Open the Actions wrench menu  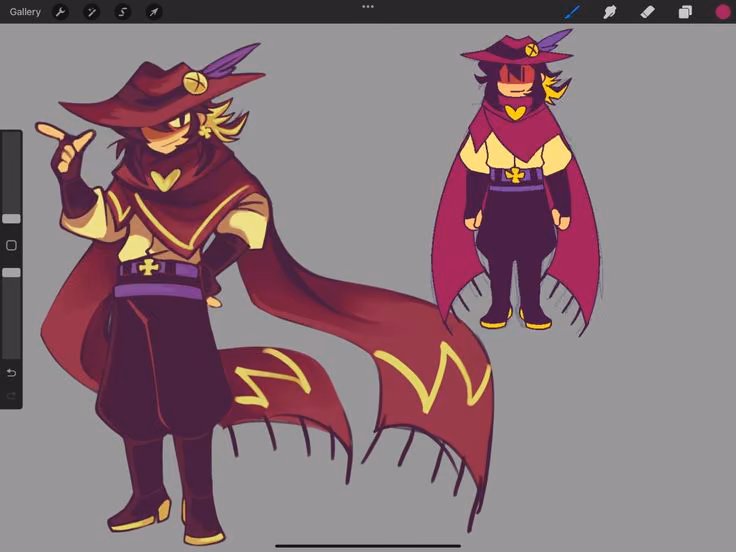60,12
